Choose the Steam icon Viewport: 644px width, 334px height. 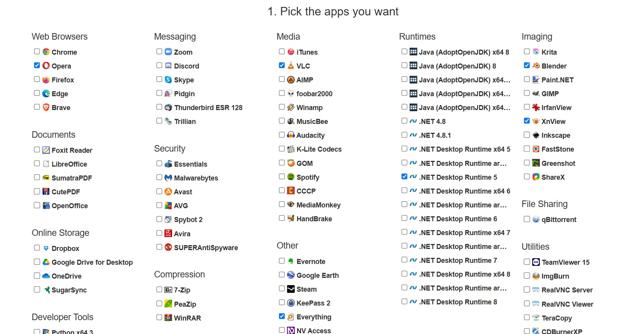coord(291,289)
